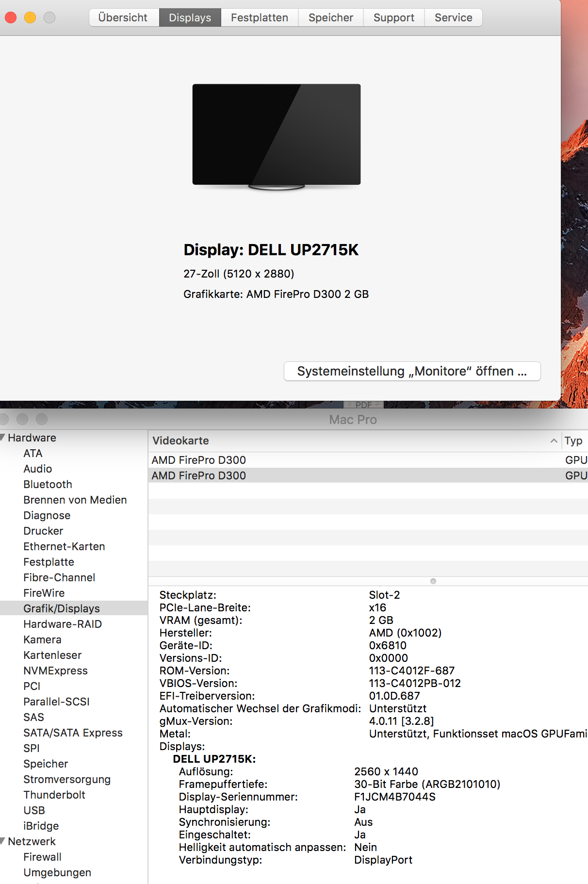Click the Dell monitor image
588x884 pixels.
[277, 136]
